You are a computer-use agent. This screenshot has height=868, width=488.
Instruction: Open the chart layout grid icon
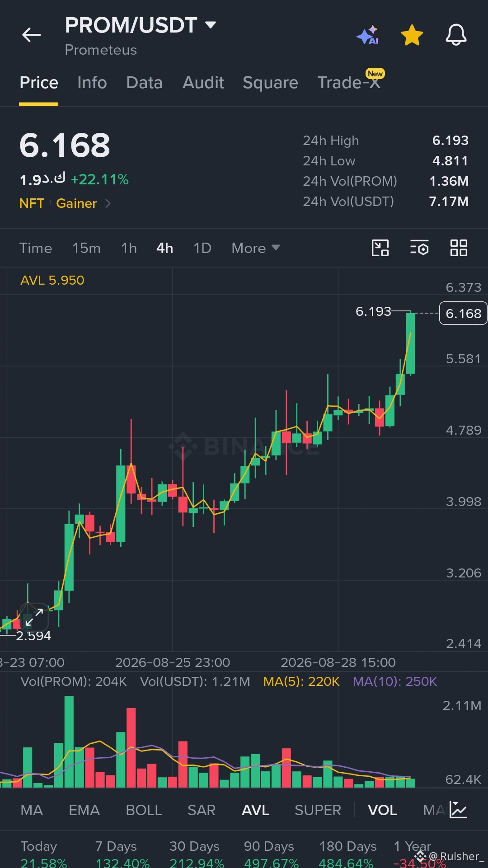click(x=459, y=248)
